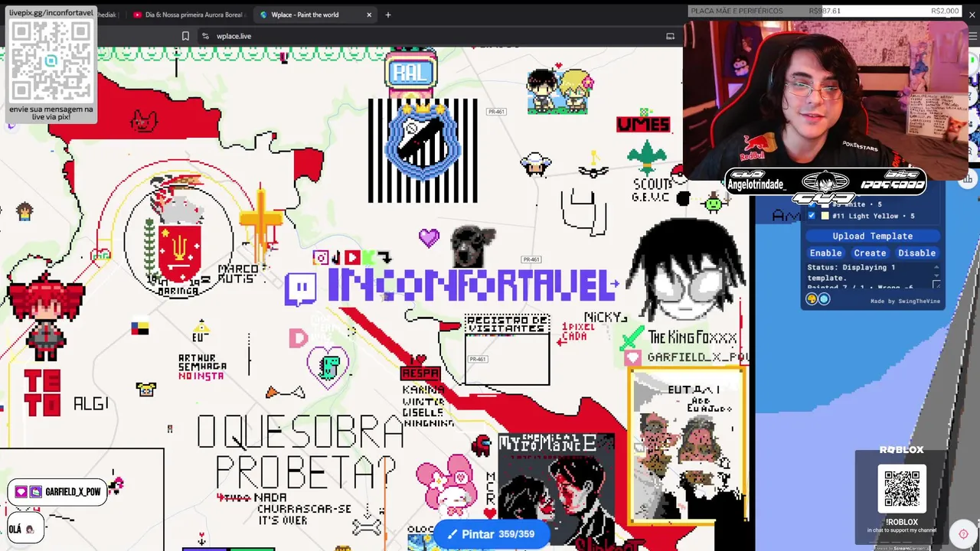
Task: Click the green checkmark beside The King Foxxx
Action: [x=632, y=337]
